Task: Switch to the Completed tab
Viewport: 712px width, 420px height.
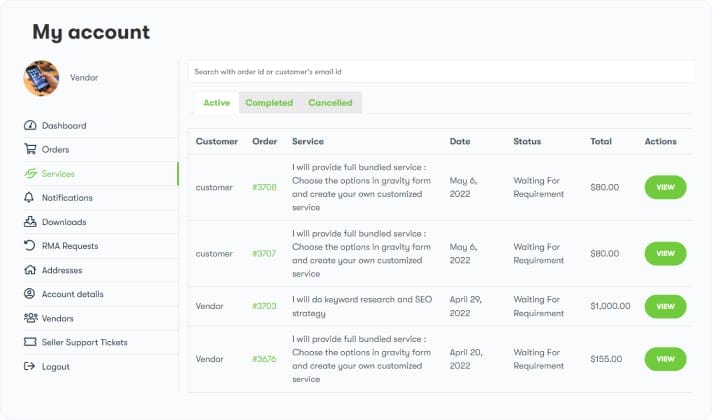Action: click(269, 103)
